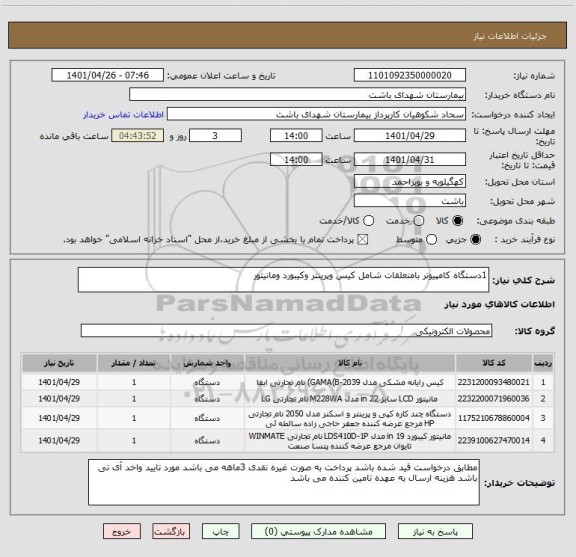Click the ردیف column header
The image size is (576, 557).
pyautogui.click(x=543, y=363)
